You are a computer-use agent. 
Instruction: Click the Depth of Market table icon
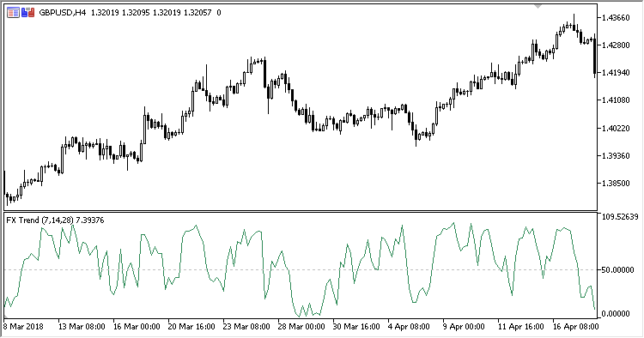click(x=13, y=13)
